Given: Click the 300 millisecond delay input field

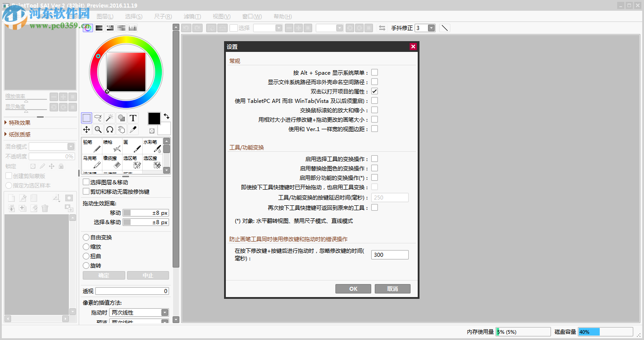Looking at the screenshot, I should click(x=390, y=254).
